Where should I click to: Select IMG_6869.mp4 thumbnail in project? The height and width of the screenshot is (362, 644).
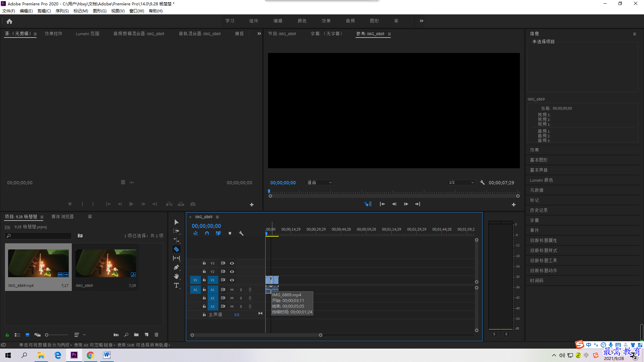(38, 263)
